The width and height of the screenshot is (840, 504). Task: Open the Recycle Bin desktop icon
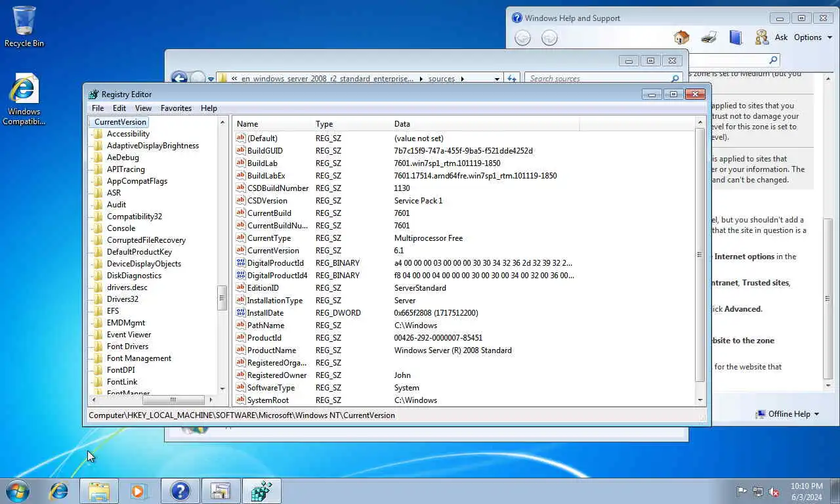pyautogui.click(x=24, y=27)
